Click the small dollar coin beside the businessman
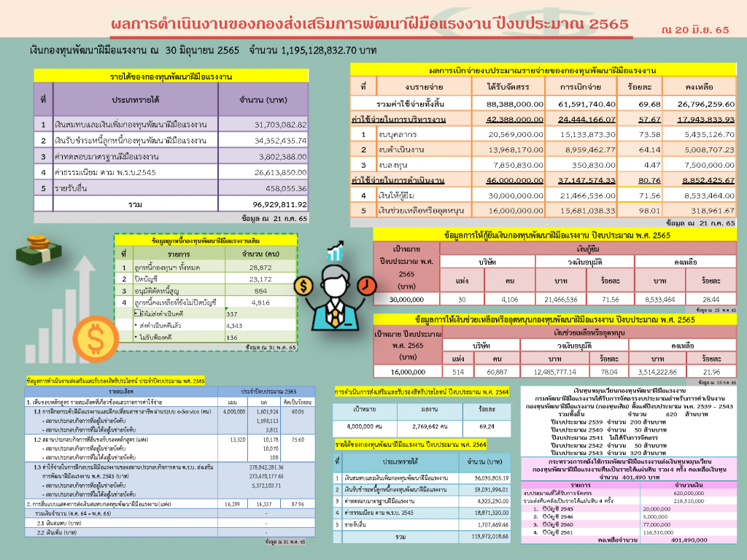 303,286
